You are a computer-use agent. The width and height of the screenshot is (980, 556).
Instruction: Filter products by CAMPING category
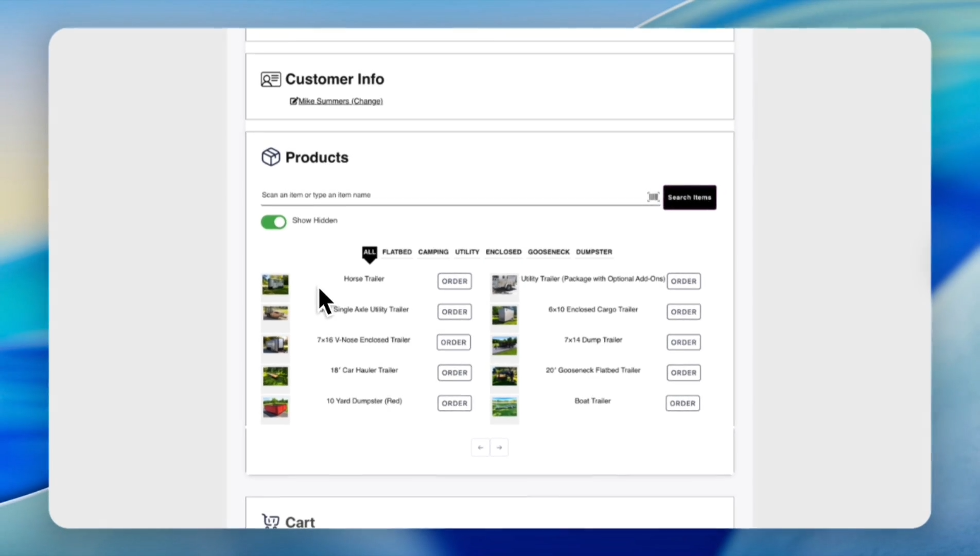pos(433,252)
